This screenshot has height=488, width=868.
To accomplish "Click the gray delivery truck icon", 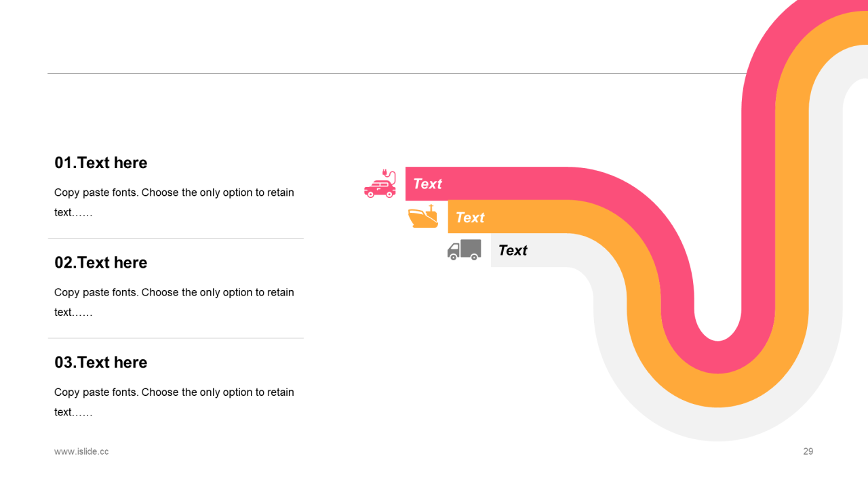I will point(465,249).
